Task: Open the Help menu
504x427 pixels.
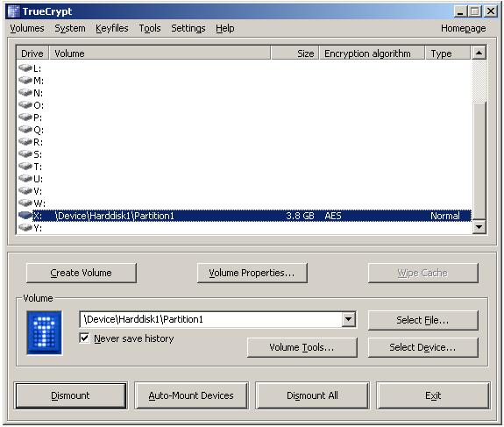Action: pyautogui.click(x=225, y=28)
